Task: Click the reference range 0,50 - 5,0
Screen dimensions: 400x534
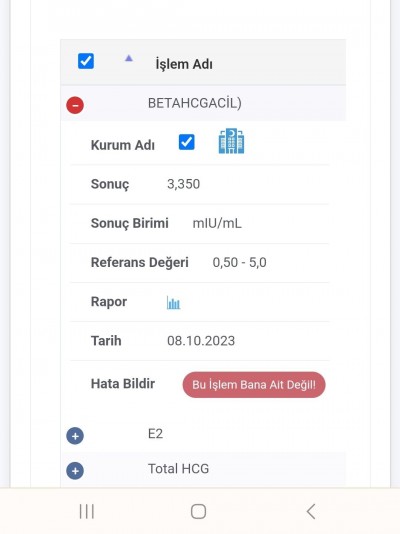Action: pos(239,263)
